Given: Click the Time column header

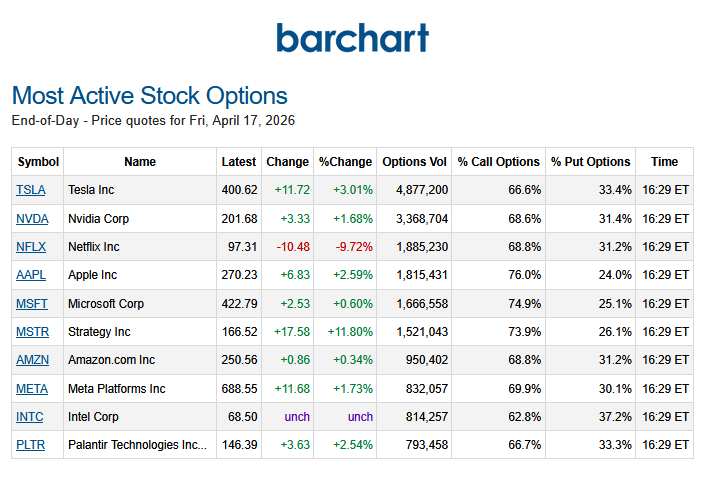Looking at the screenshot, I should pyautogui.click(x=664, y=162).
